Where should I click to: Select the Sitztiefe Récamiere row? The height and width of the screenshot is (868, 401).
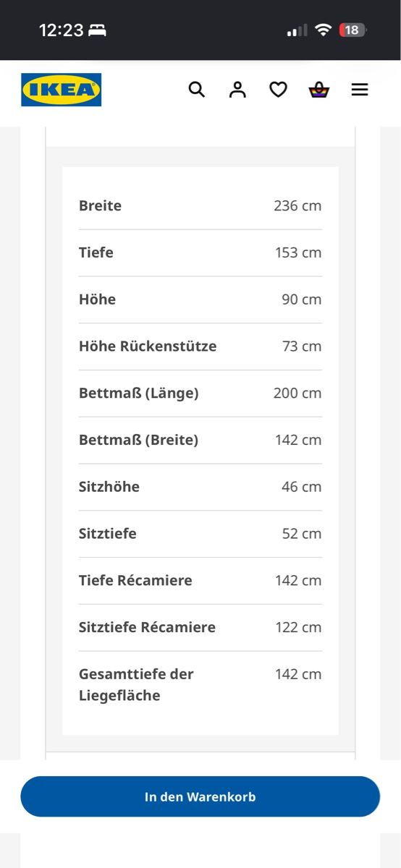click(200, 628)
